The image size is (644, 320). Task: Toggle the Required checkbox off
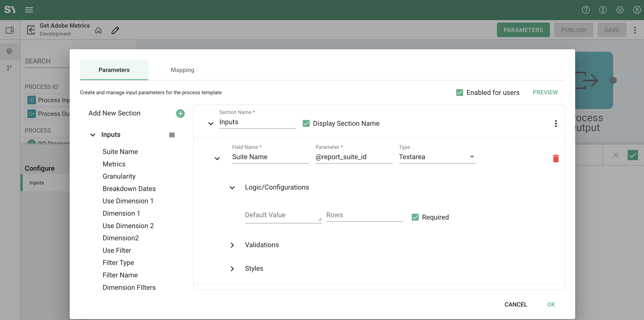click(x=415, y=217)
